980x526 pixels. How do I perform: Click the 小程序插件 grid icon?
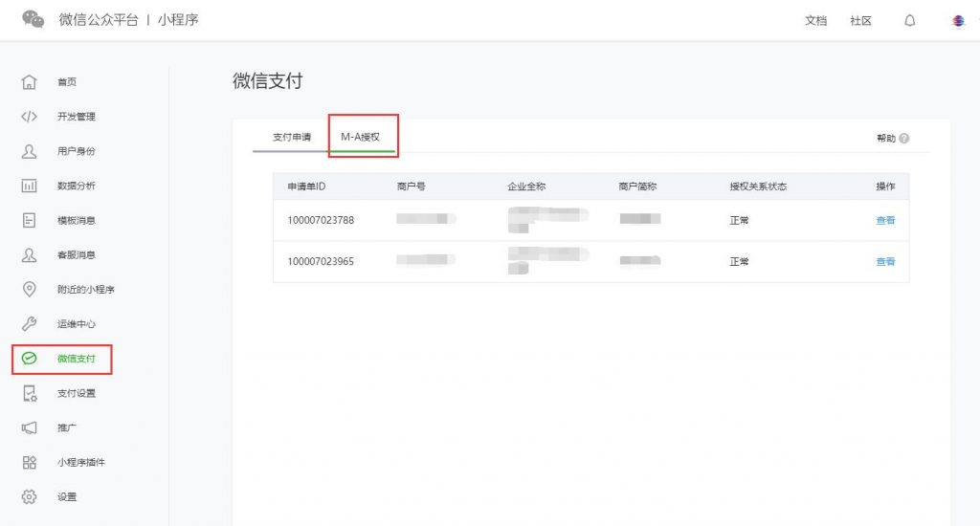tap(30, 462)
